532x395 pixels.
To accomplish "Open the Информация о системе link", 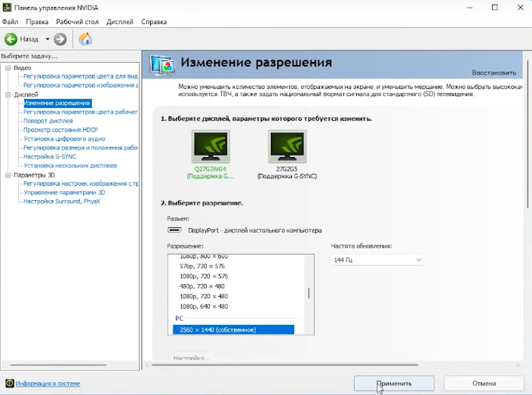I will (x=48, y=384).
